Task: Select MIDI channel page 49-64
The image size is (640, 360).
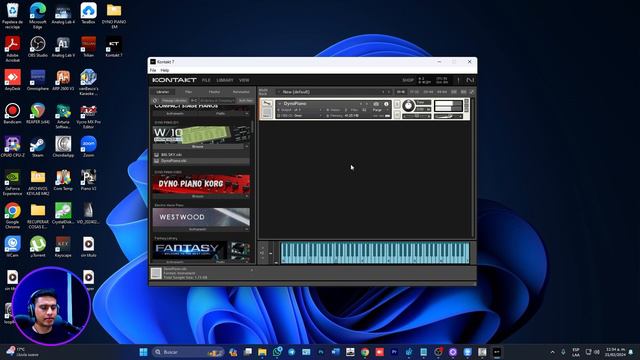Action: (x=442, y=92)
